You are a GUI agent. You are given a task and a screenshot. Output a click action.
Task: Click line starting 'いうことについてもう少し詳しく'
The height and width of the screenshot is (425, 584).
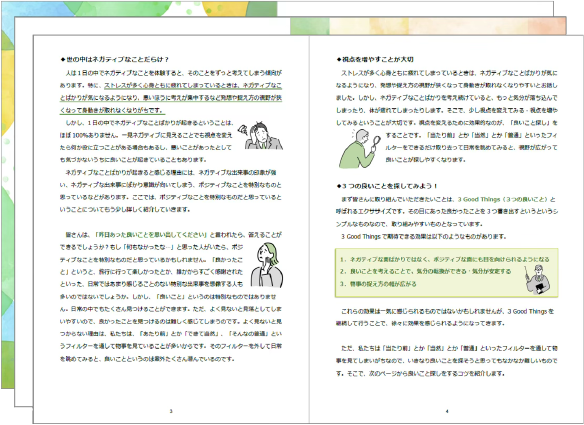pyautogui.click(x=125, y=210)
